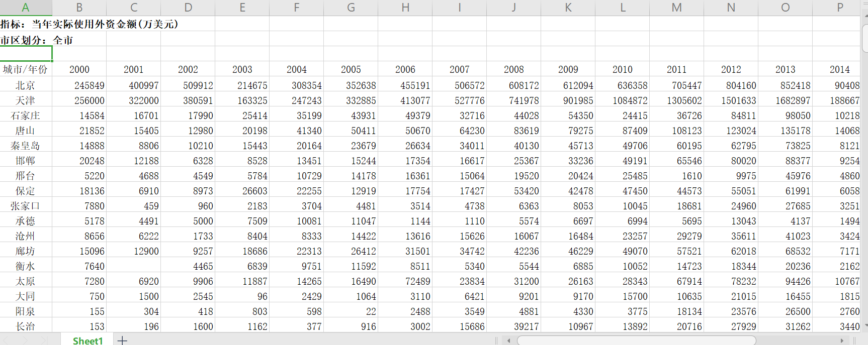Select column E header
This screenshot has width=868, height=345.
[242, 8]
